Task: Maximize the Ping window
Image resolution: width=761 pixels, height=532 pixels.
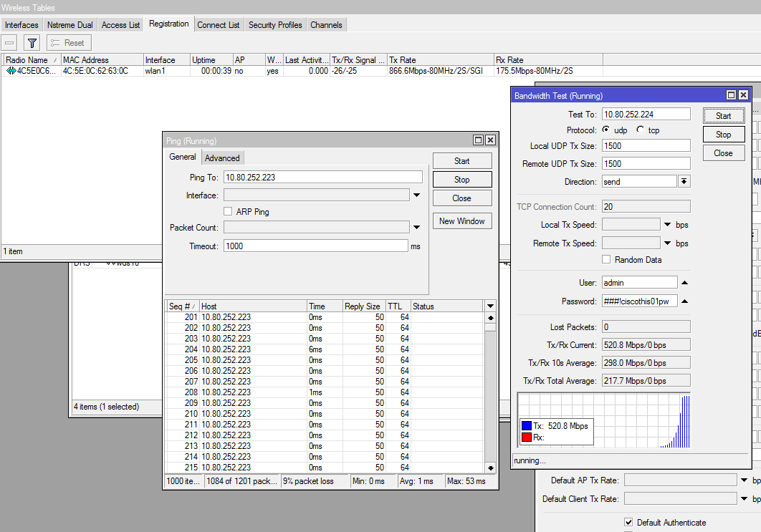Action: click(x=478, y=140)
